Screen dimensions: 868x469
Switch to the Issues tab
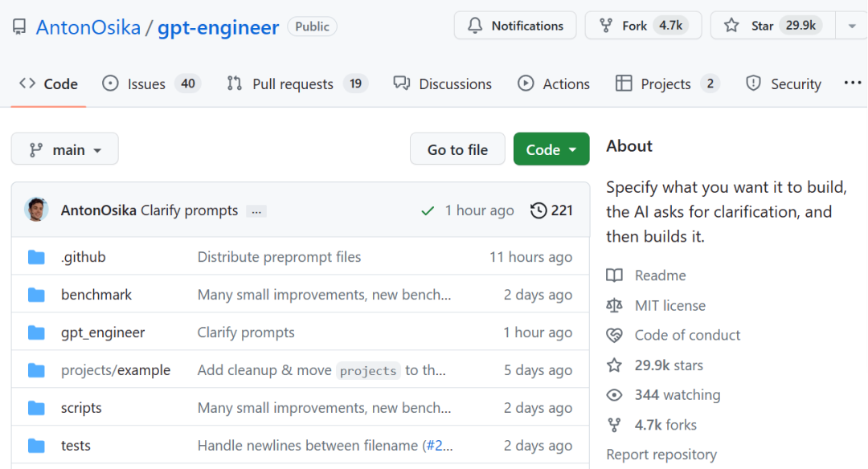(x=150, y=84)
